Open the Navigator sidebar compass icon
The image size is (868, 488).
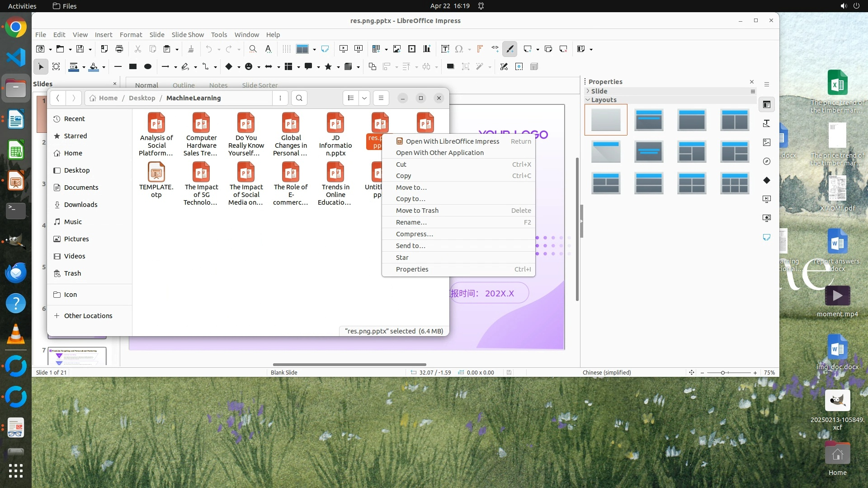(x=767, y=161)
